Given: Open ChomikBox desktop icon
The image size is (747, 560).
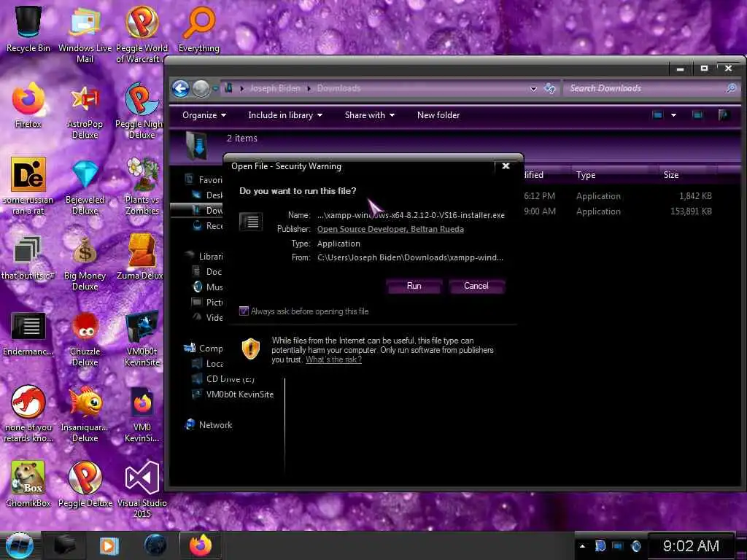Looking at the screenshot, I should tap(28, 484).
